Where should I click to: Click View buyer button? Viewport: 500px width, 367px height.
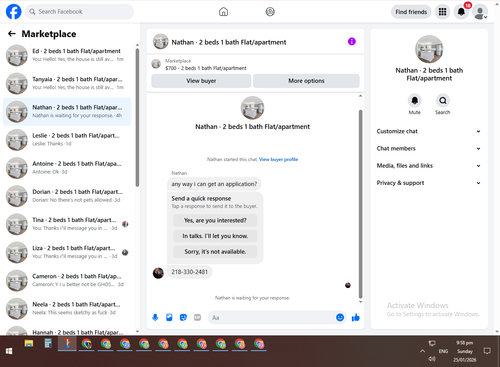click(201, 81)
